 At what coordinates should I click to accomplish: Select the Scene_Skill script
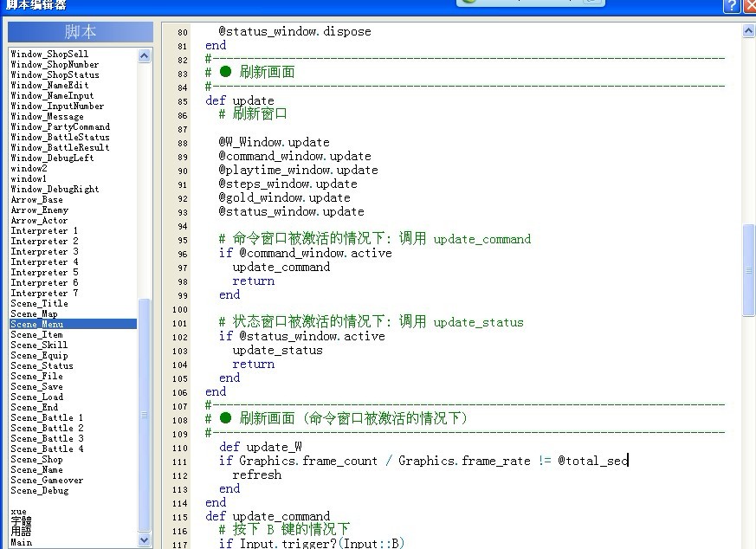click(x=39, y=346)
